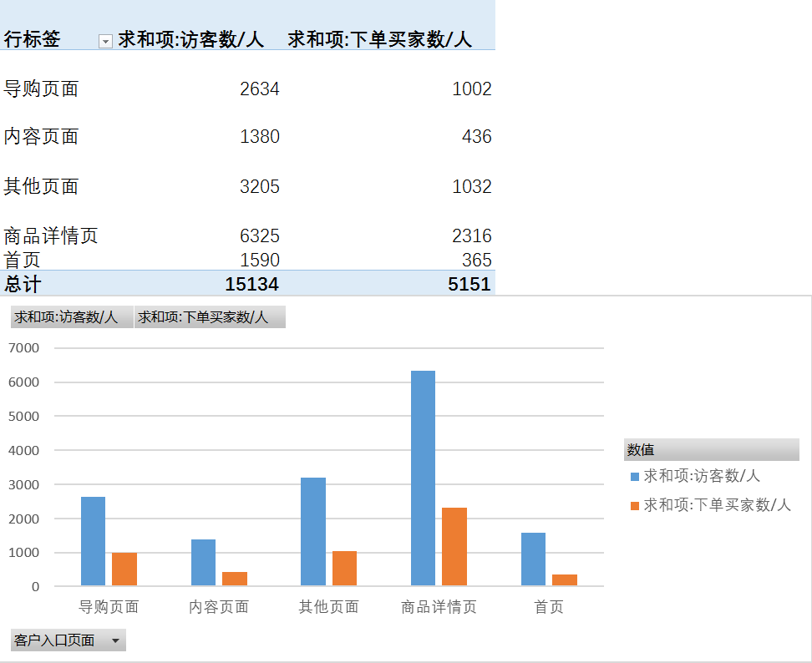Select the orange 其他页面 bar
This screenshot has width=812, height=663.
tap(344, 568)
